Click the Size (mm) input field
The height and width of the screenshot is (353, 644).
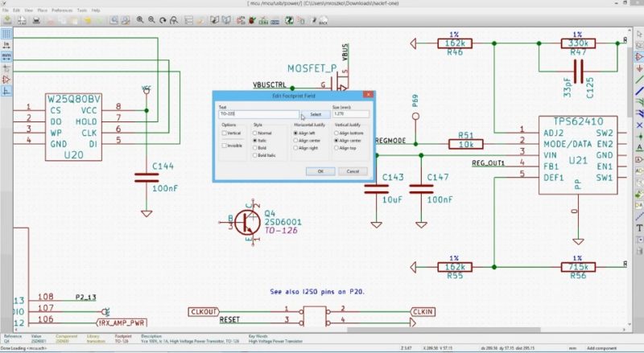(x=351, y=113)
